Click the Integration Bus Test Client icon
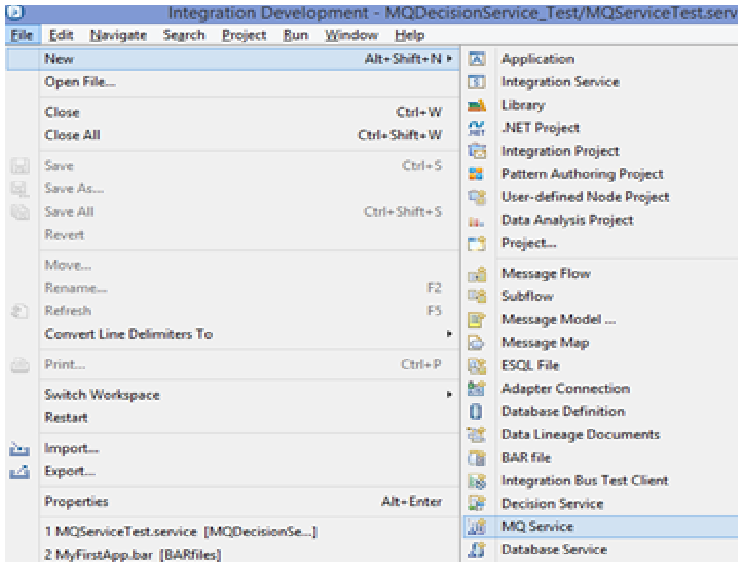738x562 pixels. pos(477,481)
